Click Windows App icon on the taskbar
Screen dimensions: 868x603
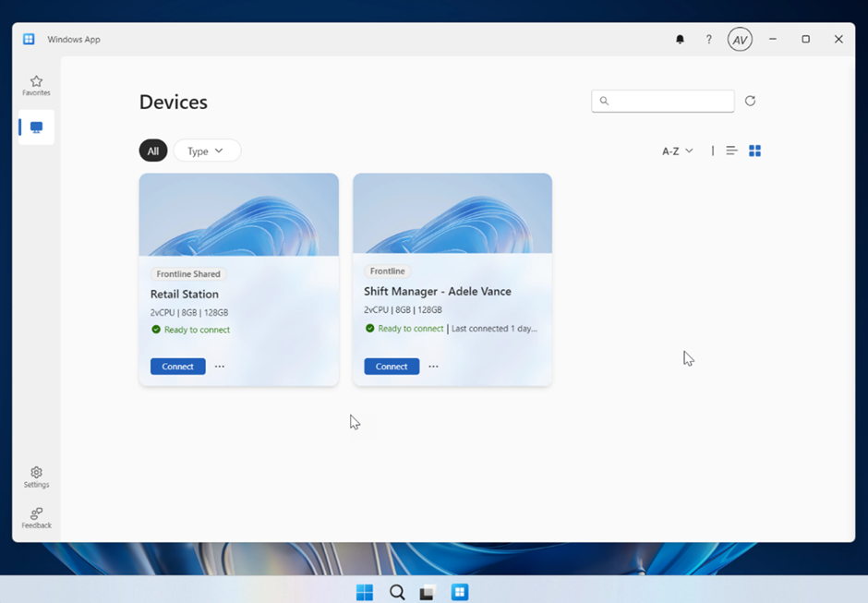click(x=460, y=592)
